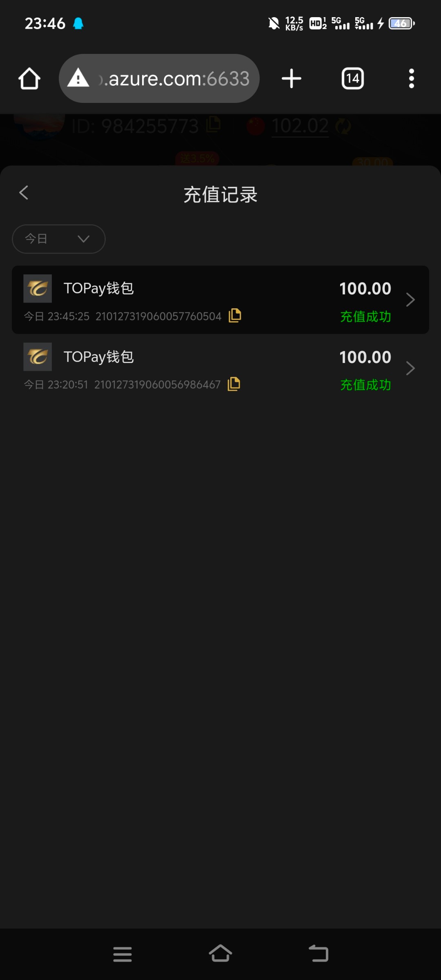441x980 pixels.
Task: Go back from 充值记录 page
Action: [x=24, y=193]
